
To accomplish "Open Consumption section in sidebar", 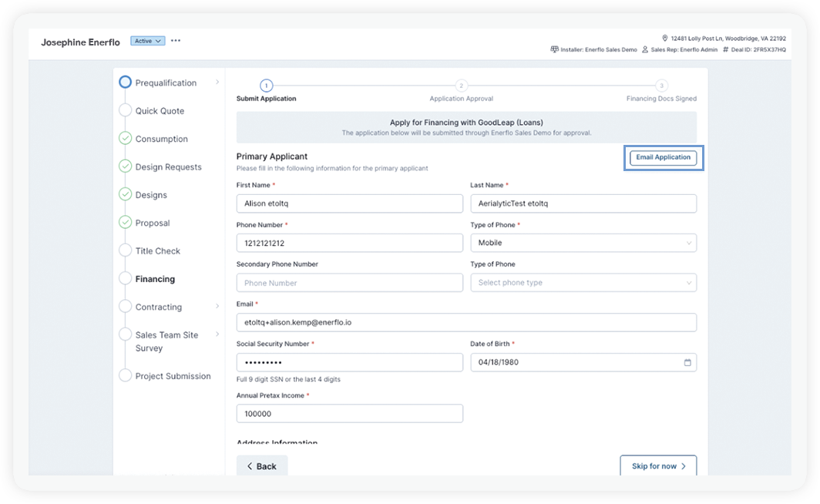I will point(162,139).
